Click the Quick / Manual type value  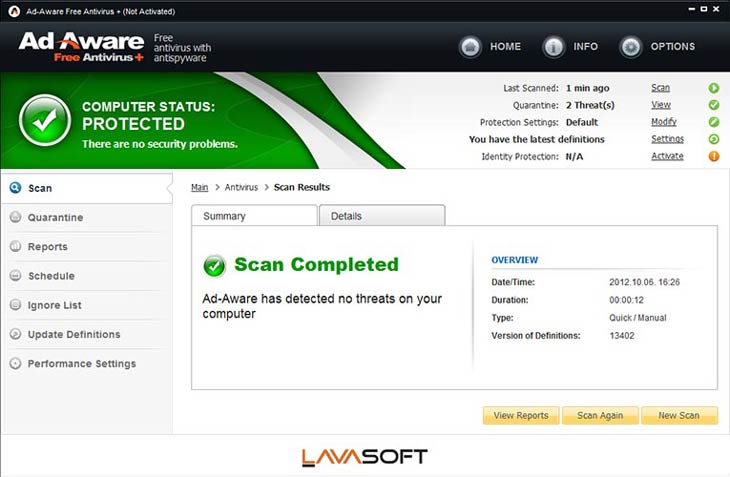pyautogui.click(x=637, y=318)
